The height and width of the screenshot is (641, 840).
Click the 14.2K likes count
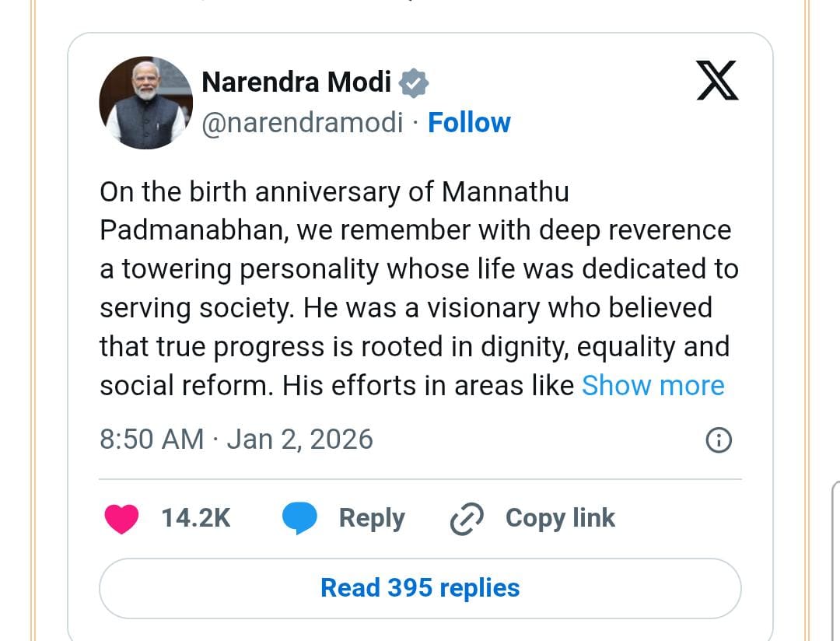[x=196, y=518]
